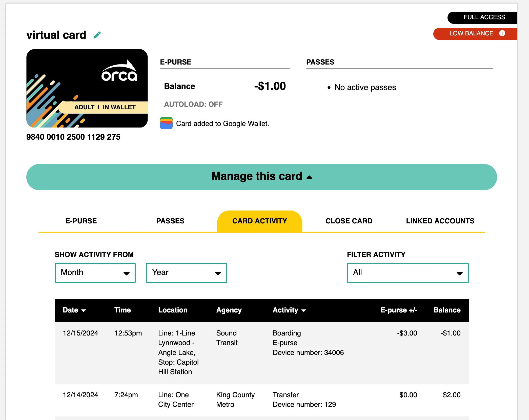Viewport: 529px width, 420px height.
Task: Click the $2.00 balance cell
Action: (452, 395)
